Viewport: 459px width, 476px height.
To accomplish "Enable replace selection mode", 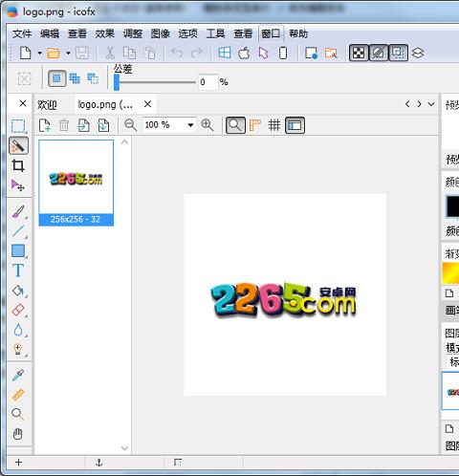I will click(x=57, y=78).
